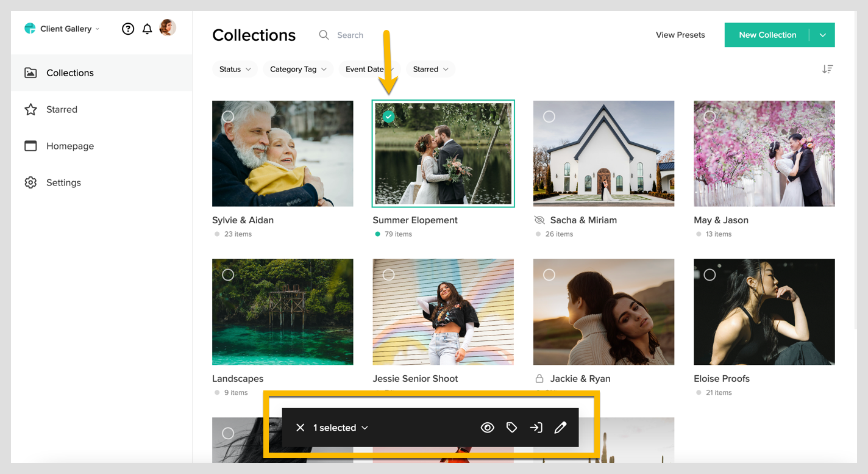Open the Landscapes thumbnail

pyautogui.click(x=283, y=312)
